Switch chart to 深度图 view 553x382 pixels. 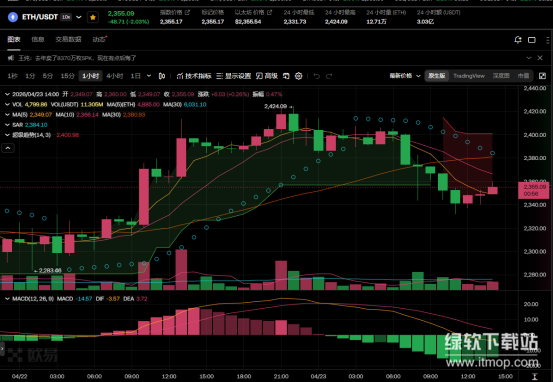(x=501, y=76)
